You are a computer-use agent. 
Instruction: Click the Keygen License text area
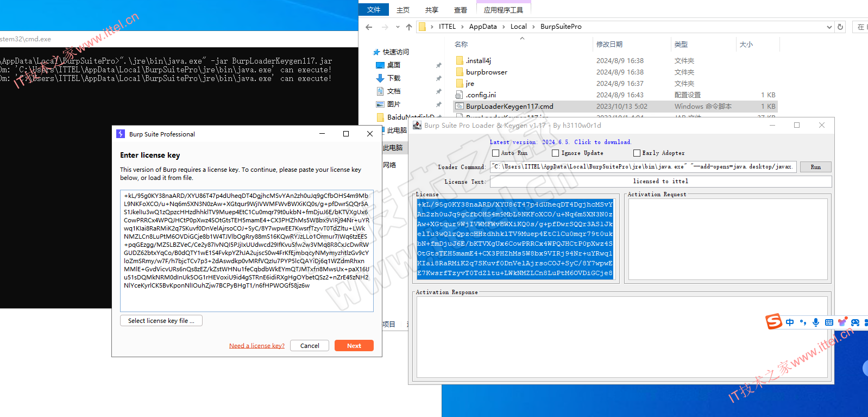pos(515,239)
